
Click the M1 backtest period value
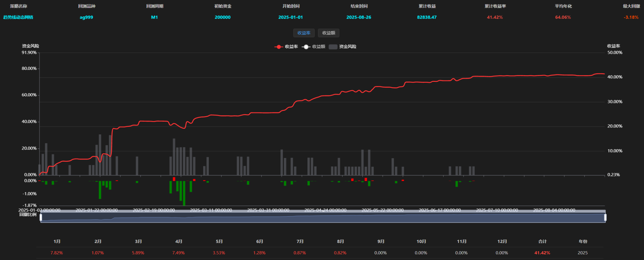(x=154, y=17)
